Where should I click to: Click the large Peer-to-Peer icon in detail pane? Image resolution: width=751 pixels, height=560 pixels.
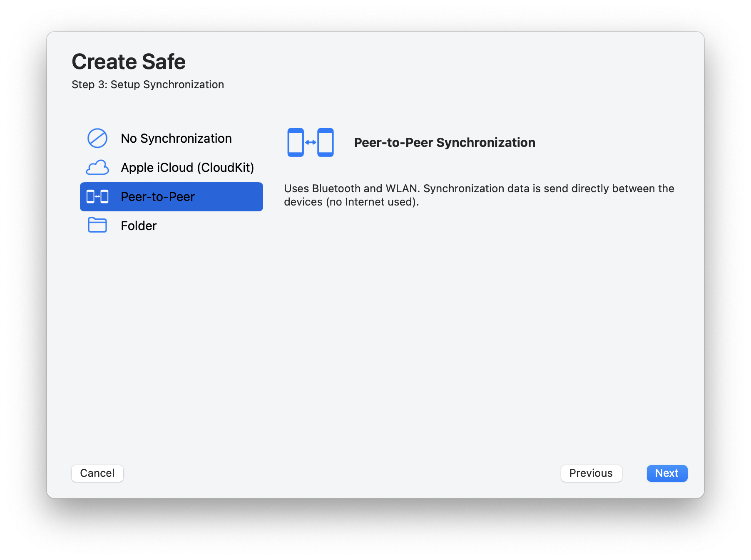[311, 142]
